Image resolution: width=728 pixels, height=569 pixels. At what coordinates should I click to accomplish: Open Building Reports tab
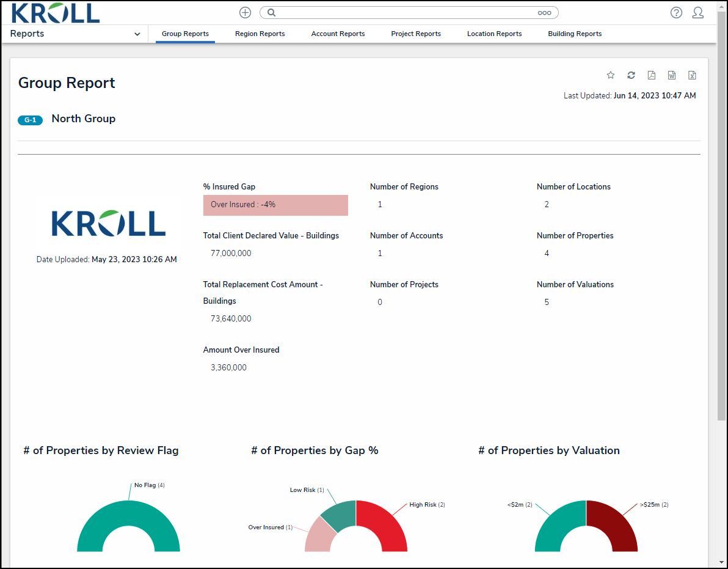pyautogui.click(x=575, y=34)
